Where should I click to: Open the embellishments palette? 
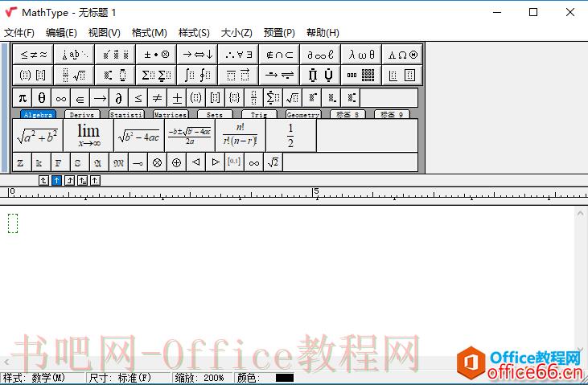coord(116,55)
